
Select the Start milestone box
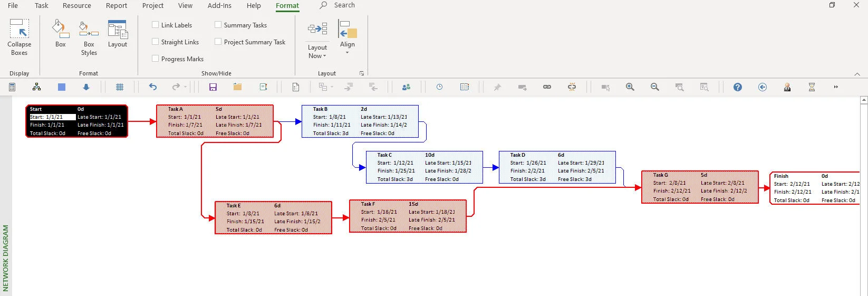point(77,121)
